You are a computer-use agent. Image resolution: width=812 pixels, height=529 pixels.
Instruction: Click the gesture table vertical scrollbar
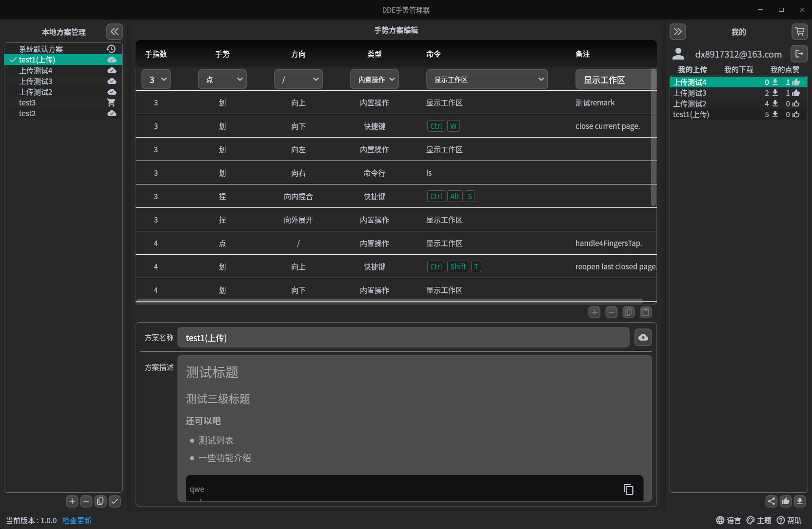654,138
